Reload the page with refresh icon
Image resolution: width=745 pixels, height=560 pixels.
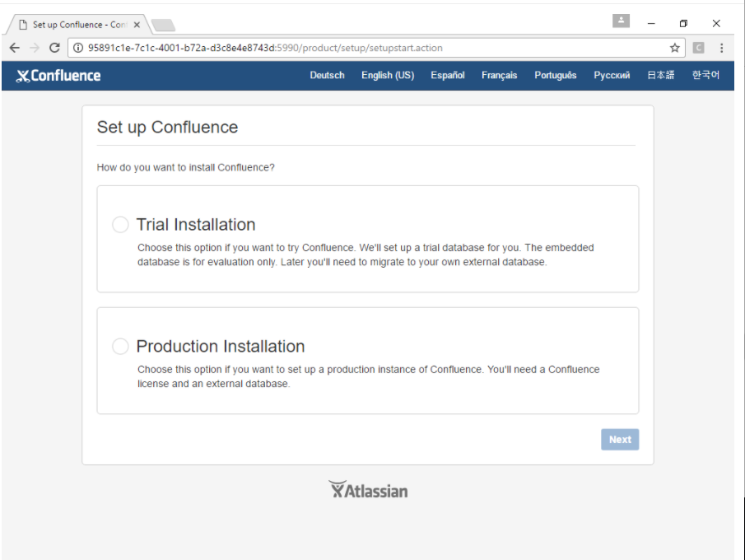[54, 48]
